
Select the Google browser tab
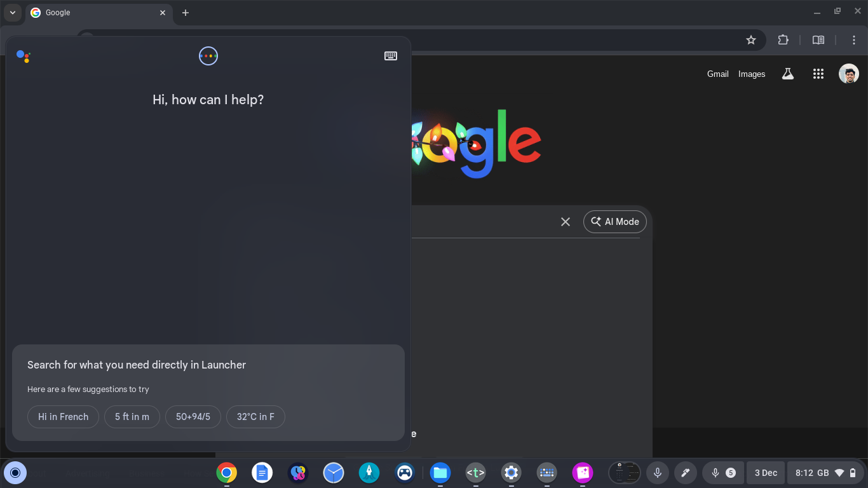coord(95,13)
